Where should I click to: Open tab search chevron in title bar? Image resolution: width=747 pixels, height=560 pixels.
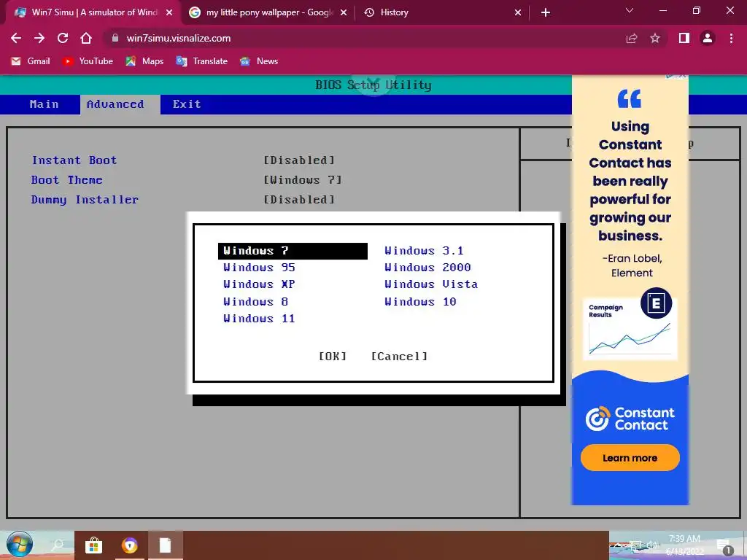coord(629,10)
